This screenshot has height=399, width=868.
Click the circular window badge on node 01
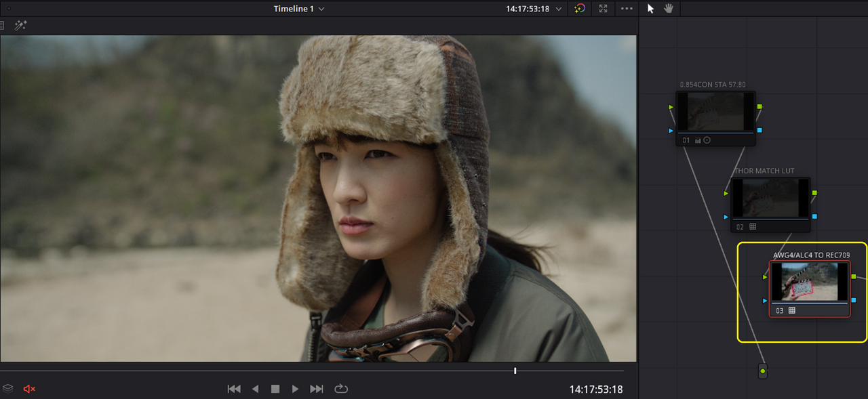tap(707, 140)
